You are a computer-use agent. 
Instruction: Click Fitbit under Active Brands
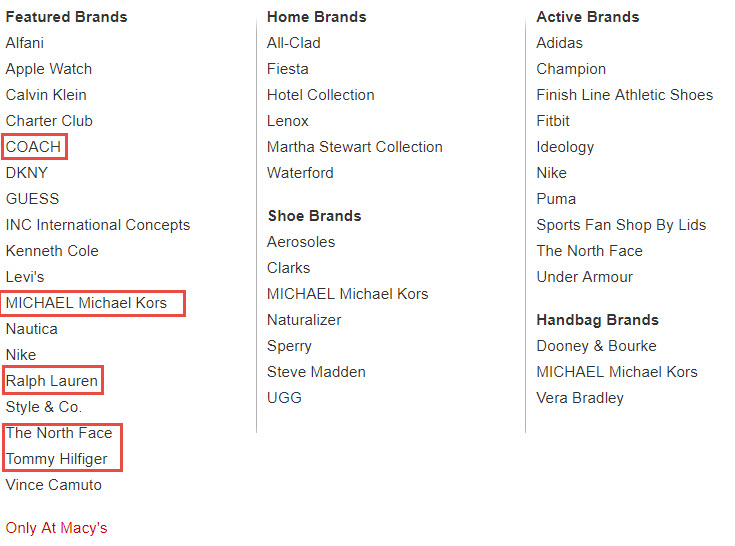tap(553, 121)
